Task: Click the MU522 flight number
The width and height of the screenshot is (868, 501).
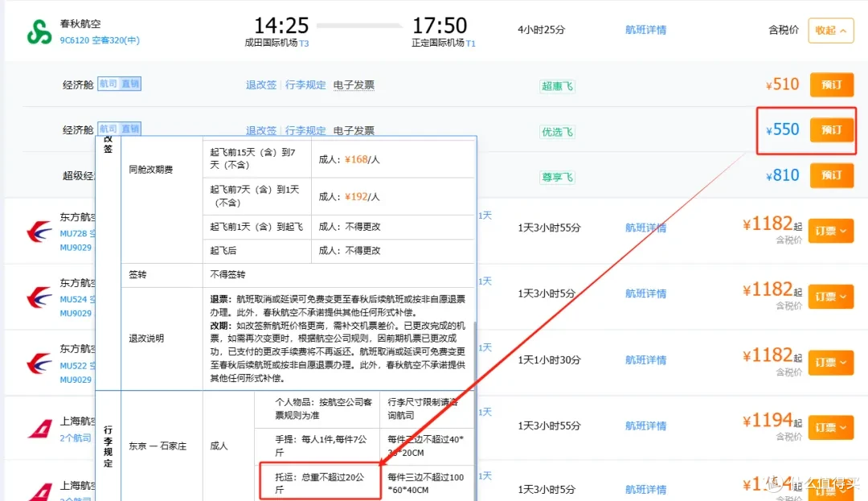Action: 74,366
